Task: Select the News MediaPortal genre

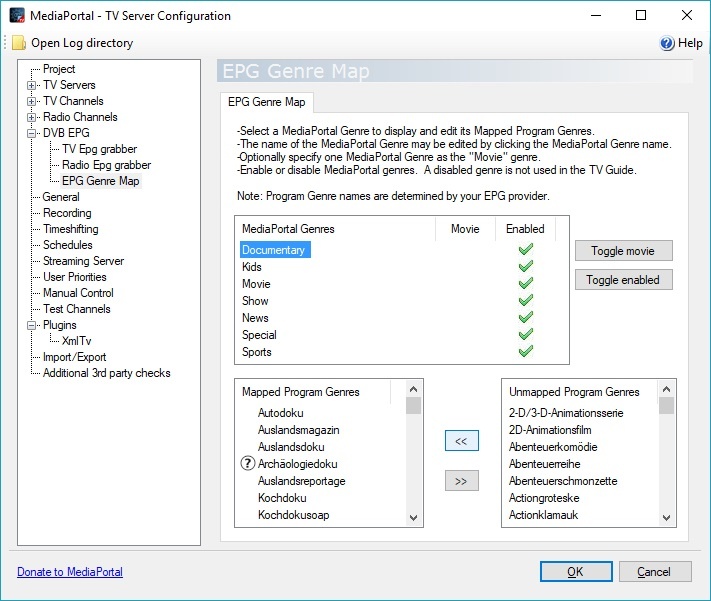Action: point(255,318)
